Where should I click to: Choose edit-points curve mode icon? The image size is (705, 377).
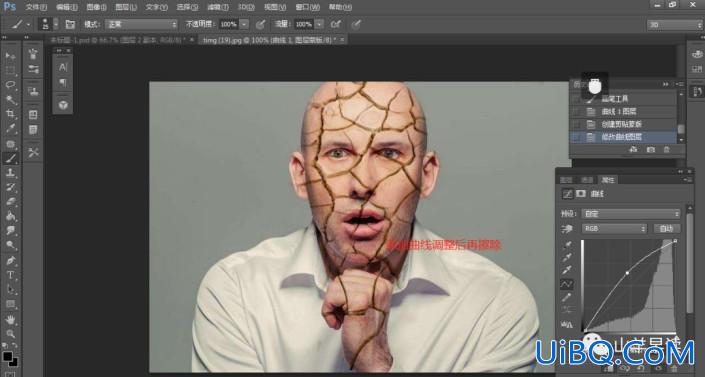567,284
